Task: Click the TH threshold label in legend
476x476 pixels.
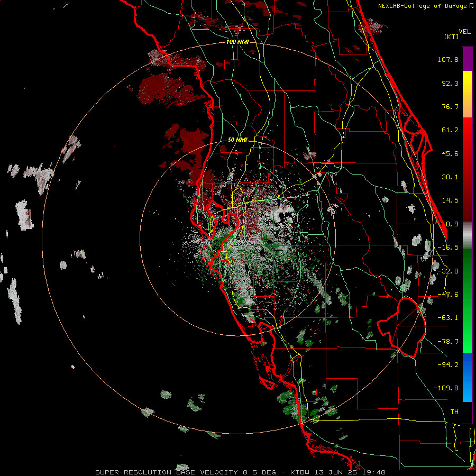Action: (454, 412)
